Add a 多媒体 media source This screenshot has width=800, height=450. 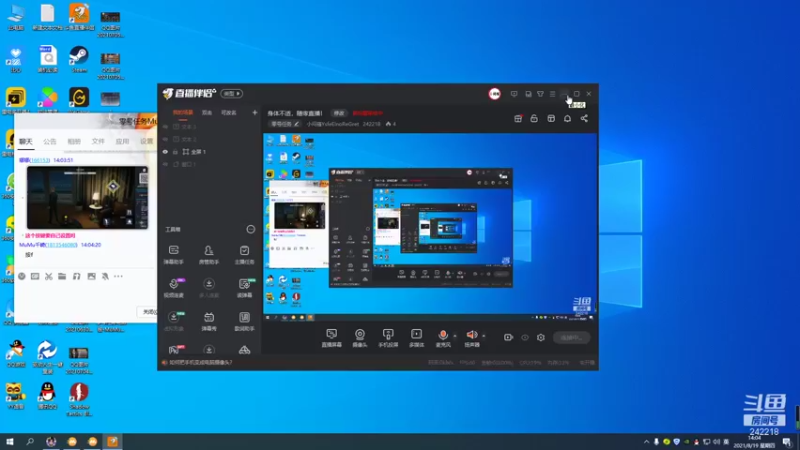(416, 337)
